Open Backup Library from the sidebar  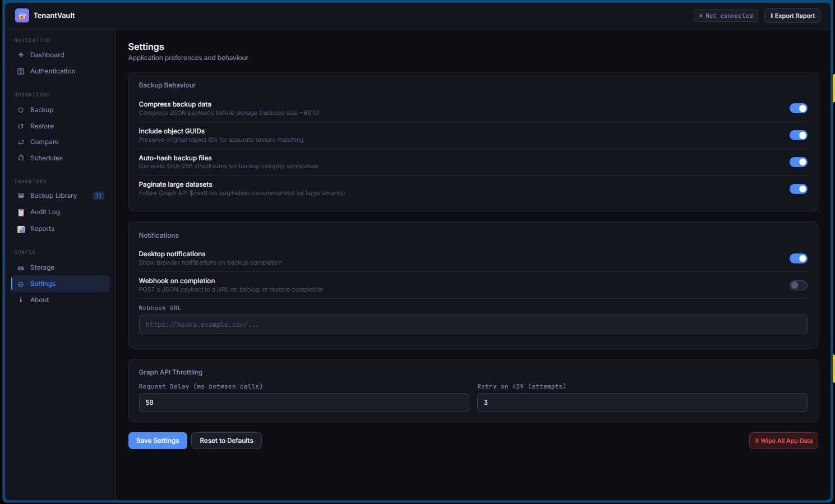coord(60,196)
